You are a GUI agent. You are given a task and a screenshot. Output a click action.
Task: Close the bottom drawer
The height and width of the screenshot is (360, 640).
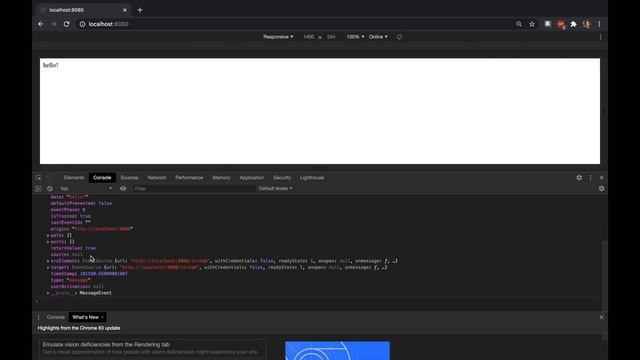(602, 317)
